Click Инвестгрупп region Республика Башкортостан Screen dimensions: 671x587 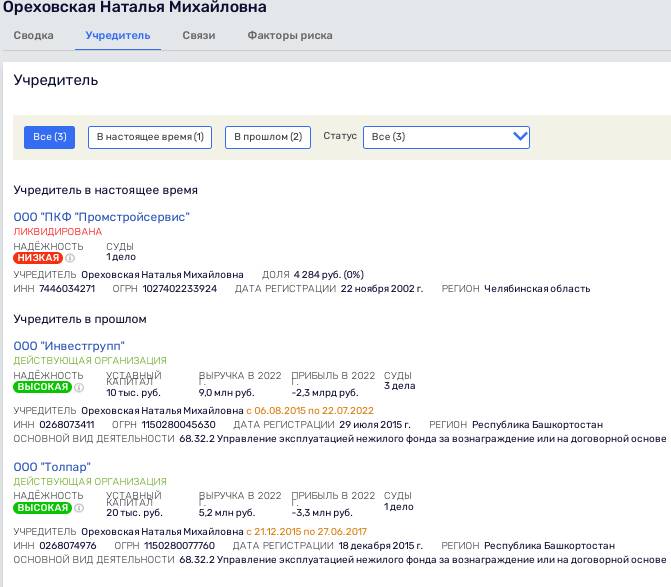coord(537,425)
